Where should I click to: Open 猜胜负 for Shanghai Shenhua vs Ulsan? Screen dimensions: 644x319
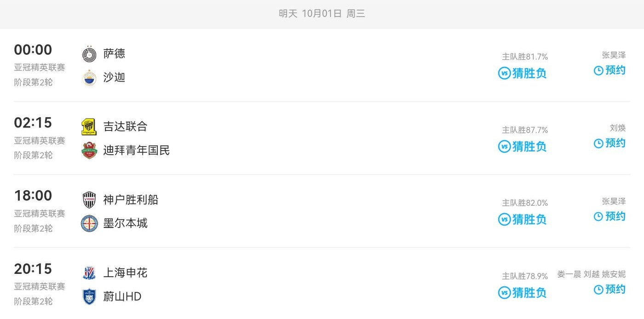point(523,293)
